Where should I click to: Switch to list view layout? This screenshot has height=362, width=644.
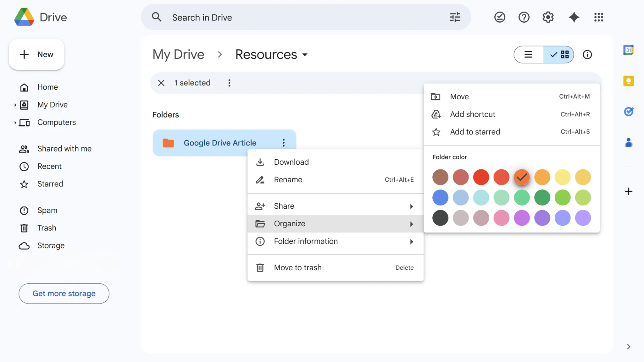click(528, 54)
